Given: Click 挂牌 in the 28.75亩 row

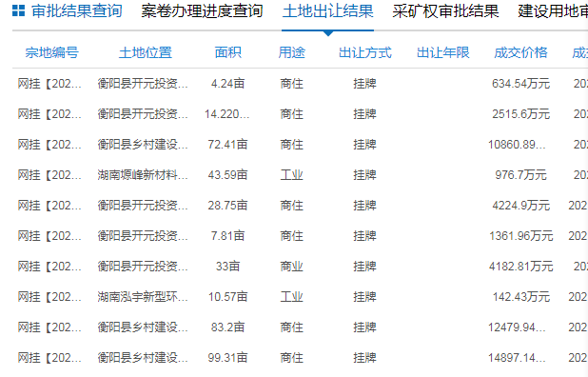Looking at the screenshot, I should coord(364,206).
